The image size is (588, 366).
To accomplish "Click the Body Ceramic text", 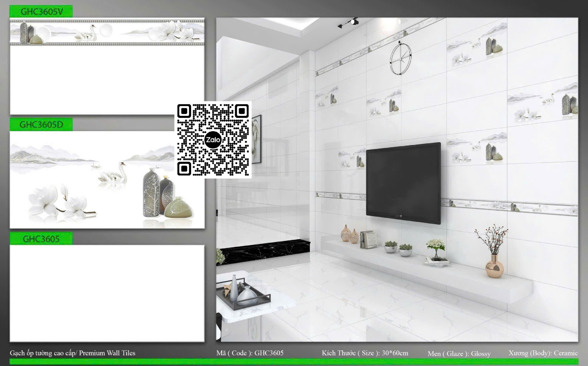I will point(543,353).
